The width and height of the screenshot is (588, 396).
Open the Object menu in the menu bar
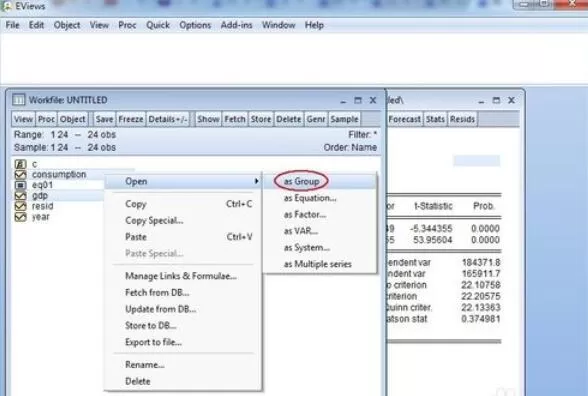click(67, 25)
